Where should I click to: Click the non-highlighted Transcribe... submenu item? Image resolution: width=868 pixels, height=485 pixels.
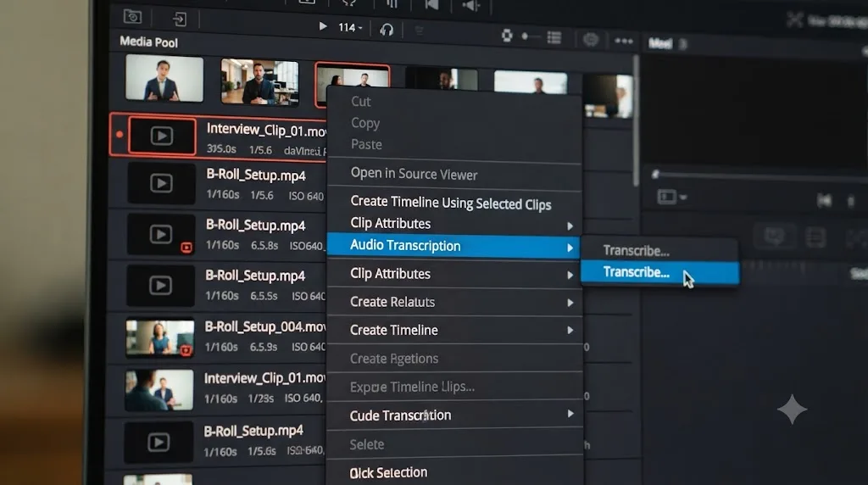tap(659, 251)
